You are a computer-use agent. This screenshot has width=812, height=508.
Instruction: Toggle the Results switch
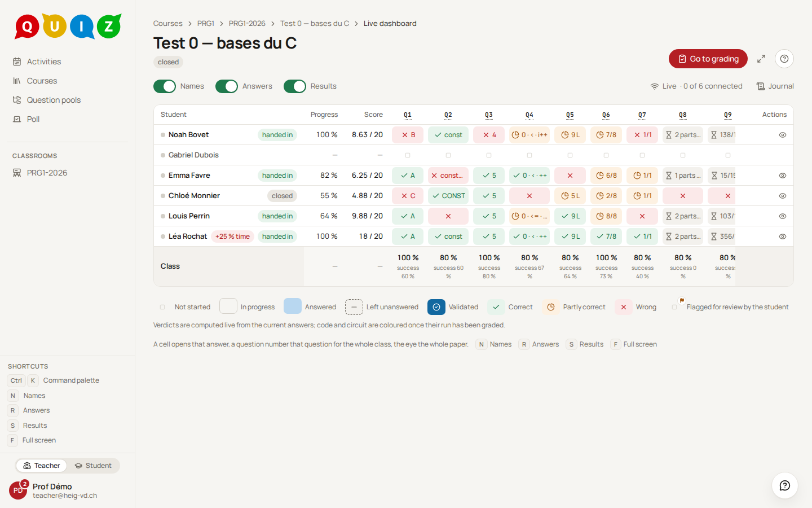pyautogui.click(x=295, y=86)
